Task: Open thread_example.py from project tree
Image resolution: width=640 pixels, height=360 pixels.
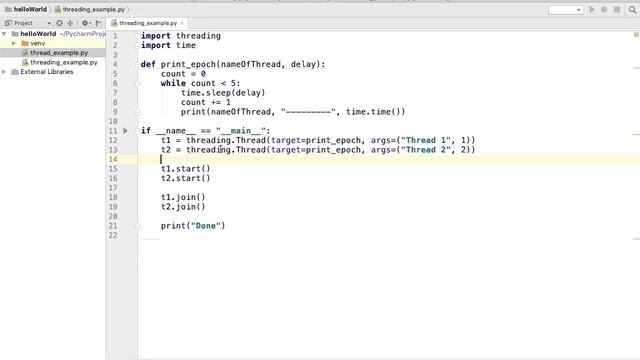Action: pyautogui.click(x=59, y=53)
